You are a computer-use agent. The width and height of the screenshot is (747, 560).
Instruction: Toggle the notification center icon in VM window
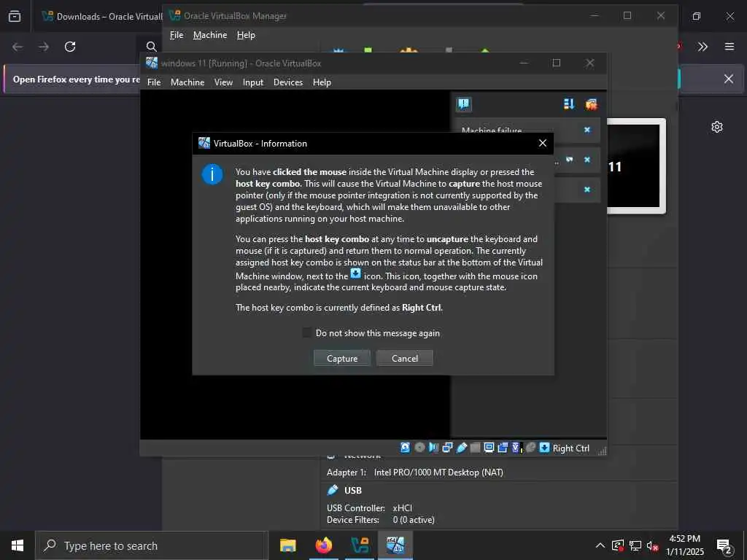[463, 104]
